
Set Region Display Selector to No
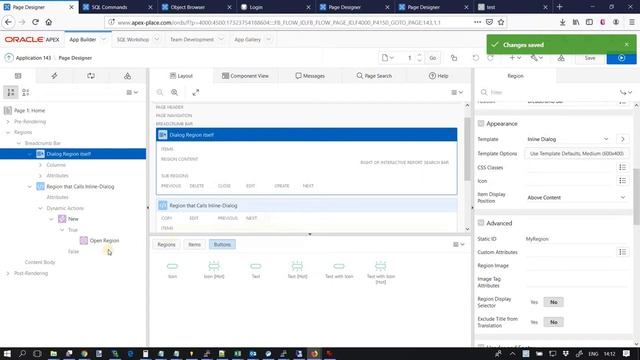(x=553, y=302)
